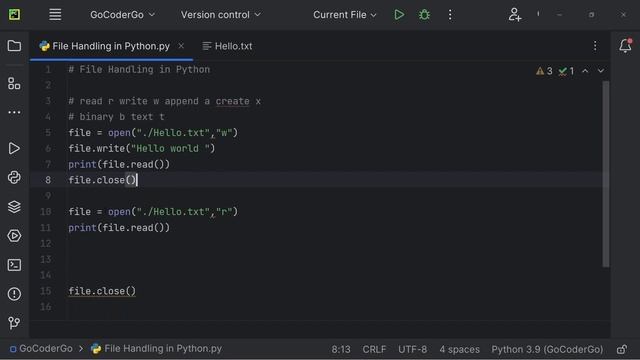Click the open("./Hello.txt","r") line
The width and height of the screenshot is (640, 360).
coord(153,212)
